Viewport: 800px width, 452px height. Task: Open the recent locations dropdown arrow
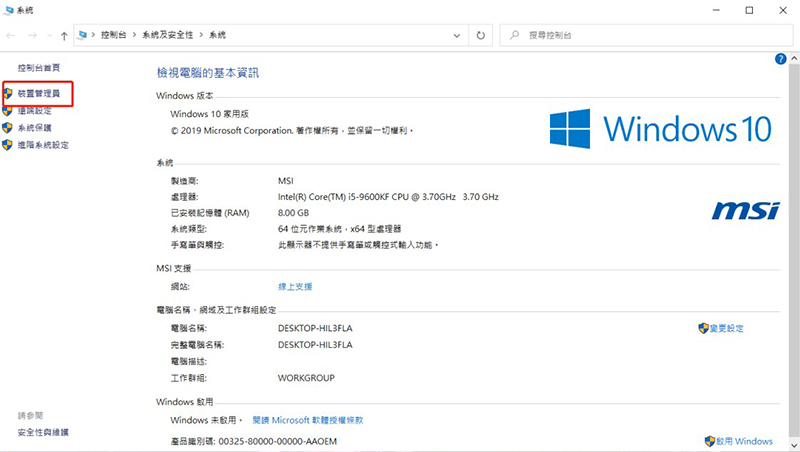pyautogui.click(x=49, y=35)
